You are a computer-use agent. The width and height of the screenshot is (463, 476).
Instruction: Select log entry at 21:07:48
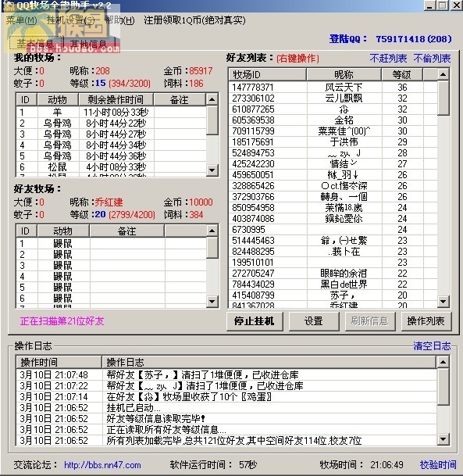tap(226, 375)
